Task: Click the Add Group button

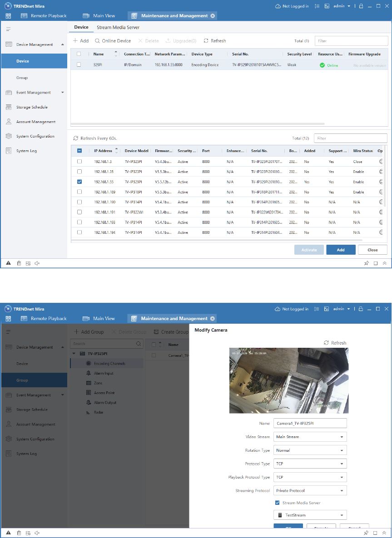Action: [89, 332]
